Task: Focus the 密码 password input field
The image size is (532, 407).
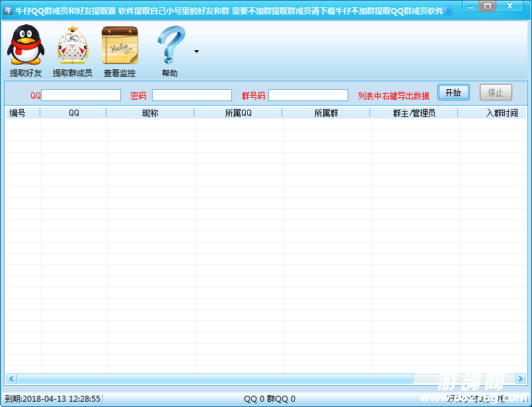Action: click(x=192, y=95)
